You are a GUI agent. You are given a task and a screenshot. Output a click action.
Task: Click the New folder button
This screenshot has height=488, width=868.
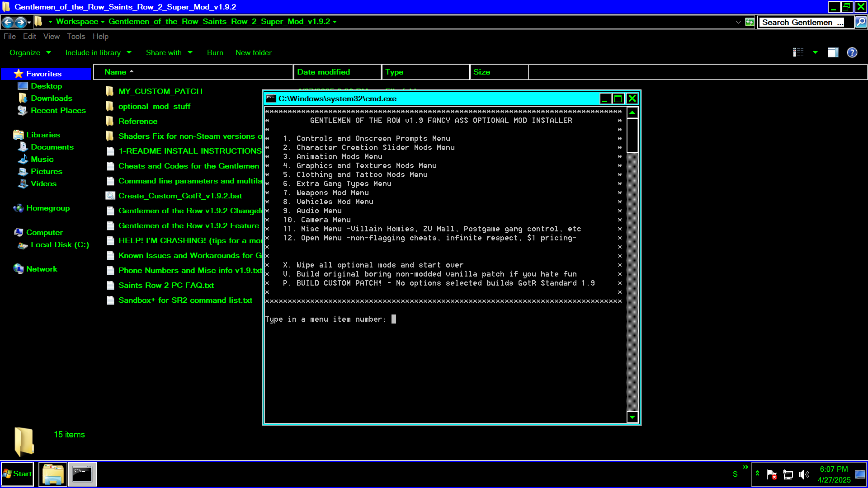point(253,53)
